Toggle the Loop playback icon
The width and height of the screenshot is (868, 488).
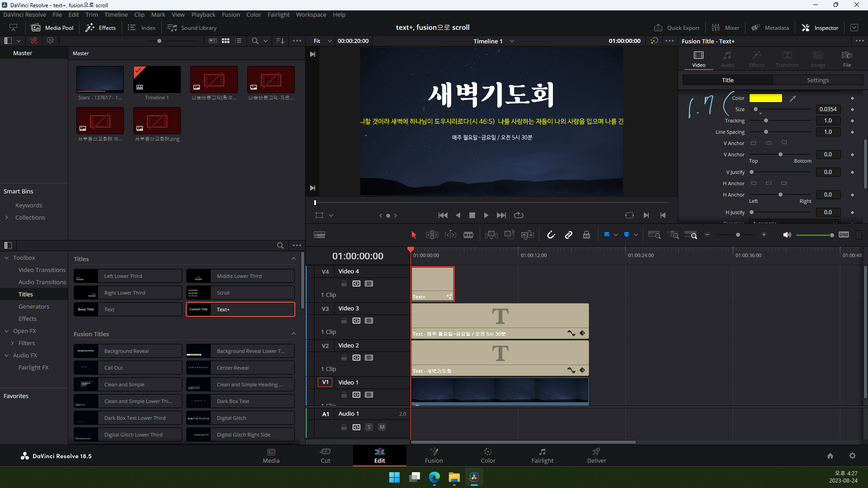tap(519, 216)
